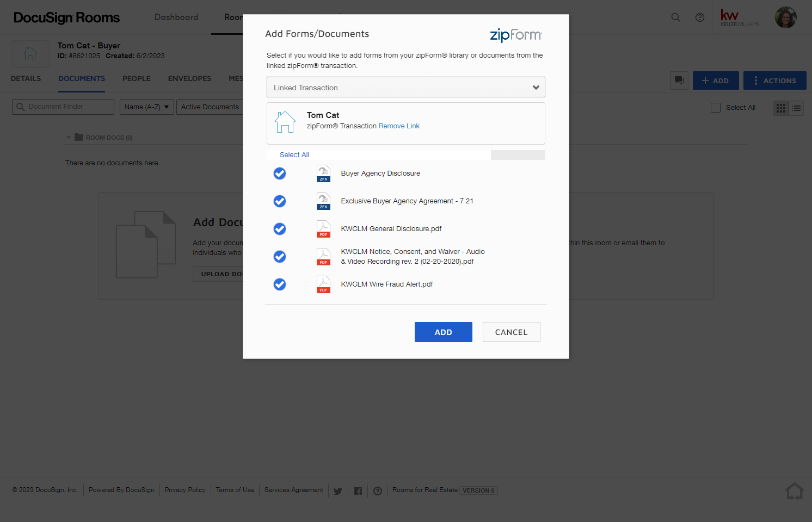The image size is (812, 522).
Task: Click the footer help question icon
Action: coord(378,491)
